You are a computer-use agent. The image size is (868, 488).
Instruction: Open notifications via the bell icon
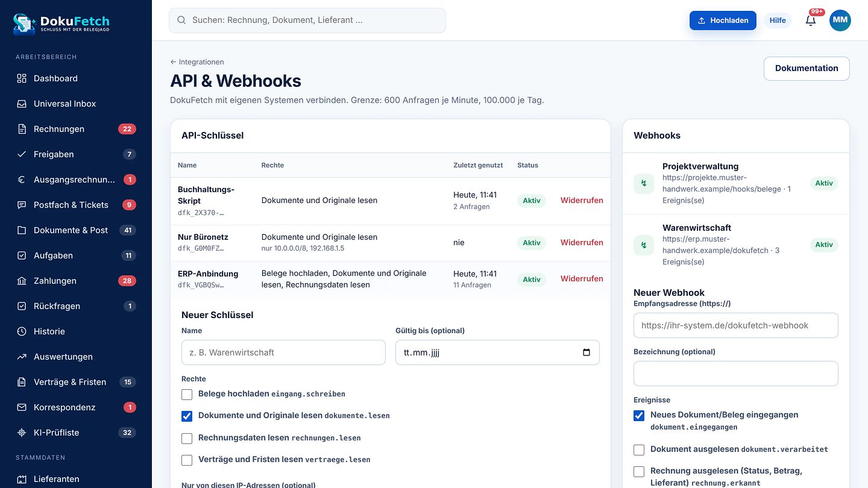[811, 20]
